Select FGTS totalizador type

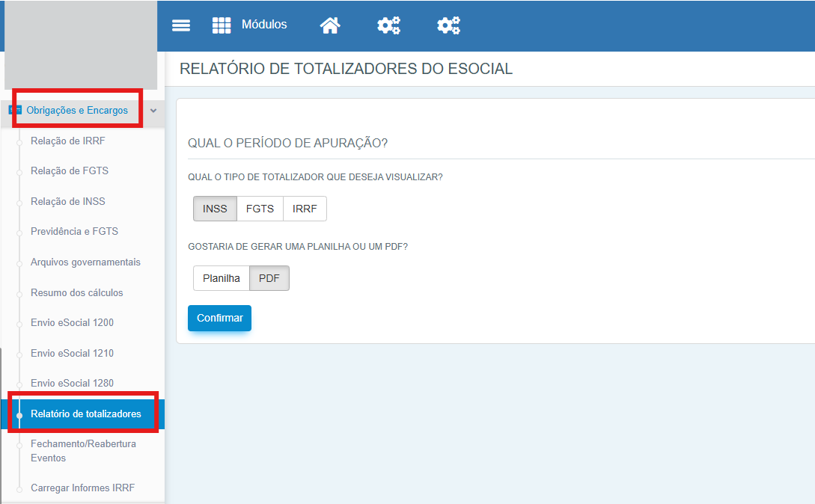point(260,209)
